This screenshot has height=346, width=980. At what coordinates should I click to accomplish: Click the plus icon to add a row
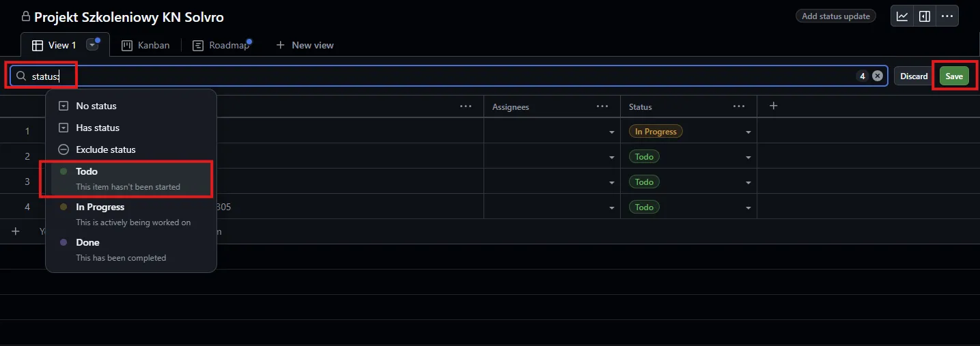[x=16, y=231]
